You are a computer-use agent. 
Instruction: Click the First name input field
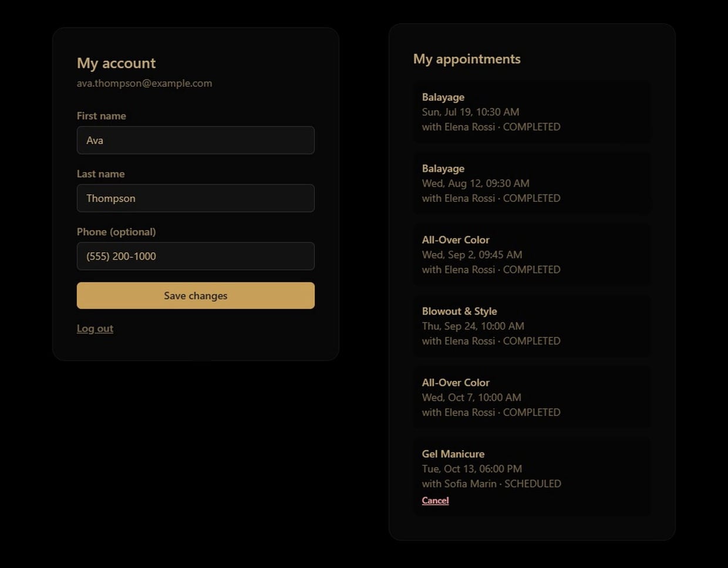pyautogui.click(x=196, y=140)
